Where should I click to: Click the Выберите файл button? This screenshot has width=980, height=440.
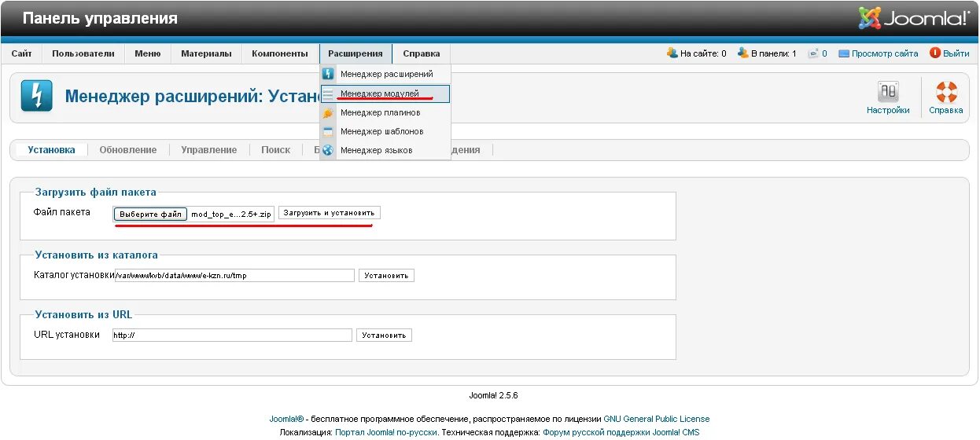(150, 214)
